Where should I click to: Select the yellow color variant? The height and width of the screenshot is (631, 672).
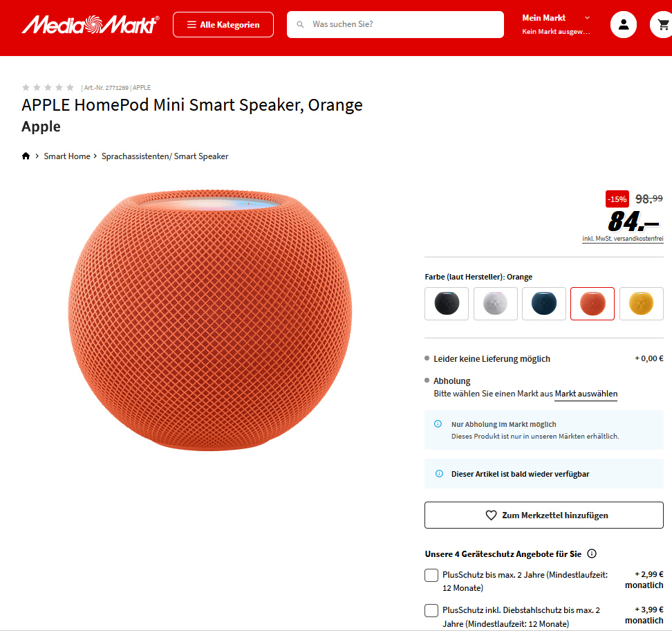pyautogui.click(x=641, y=304)
